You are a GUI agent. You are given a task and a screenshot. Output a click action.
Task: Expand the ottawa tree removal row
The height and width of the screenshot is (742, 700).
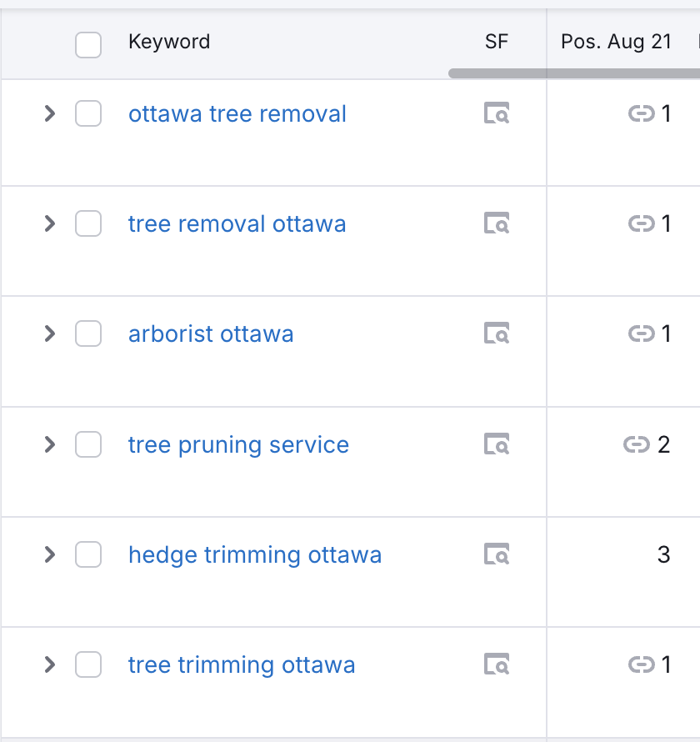tap(50, 113)
